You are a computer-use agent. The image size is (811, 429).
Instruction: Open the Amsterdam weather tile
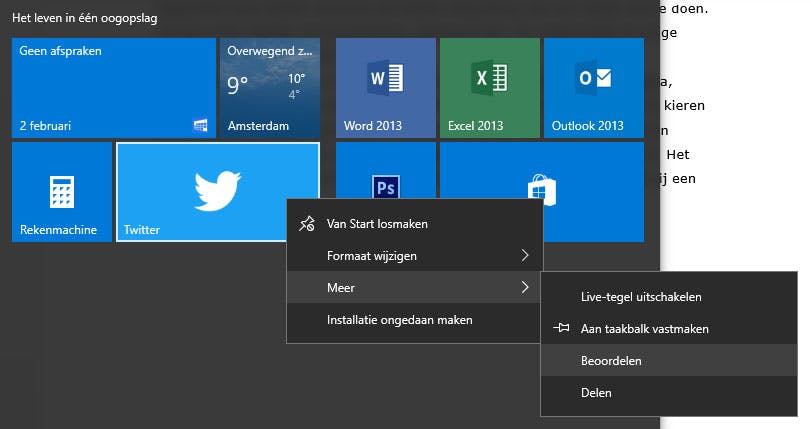(269, 88)
